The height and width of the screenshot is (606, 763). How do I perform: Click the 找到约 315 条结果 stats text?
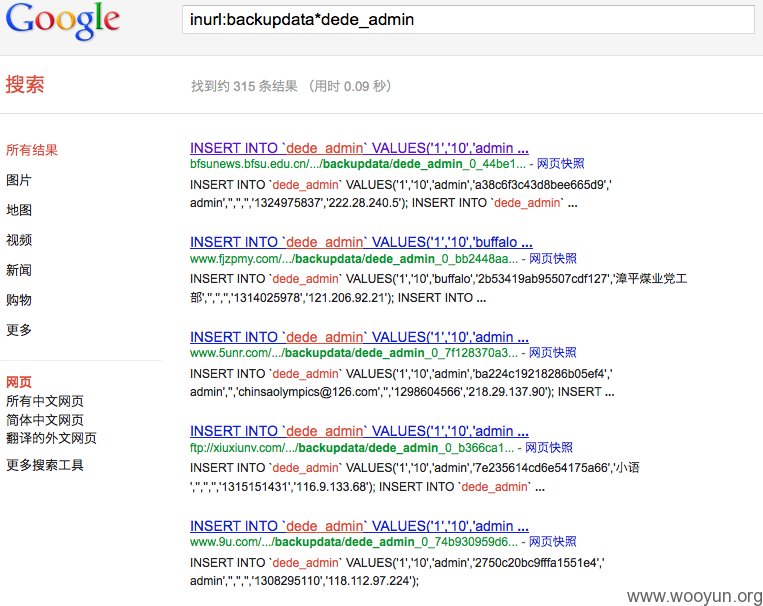tap(291, 86)
